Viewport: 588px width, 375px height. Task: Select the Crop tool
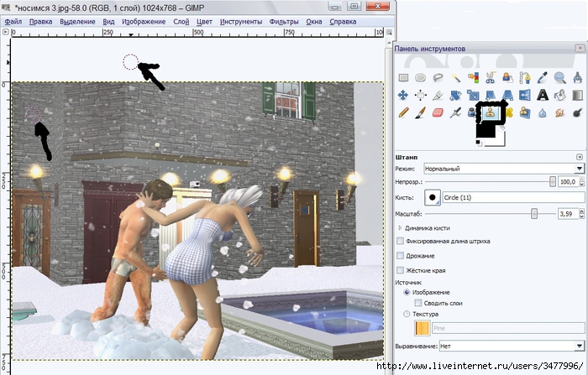pos(438,95)
